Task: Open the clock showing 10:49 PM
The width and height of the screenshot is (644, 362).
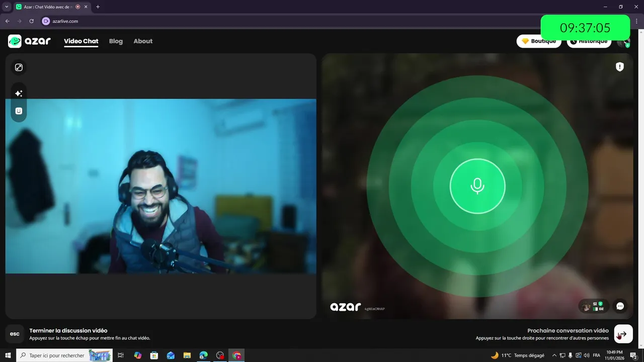Action: [x=614, y=355]
